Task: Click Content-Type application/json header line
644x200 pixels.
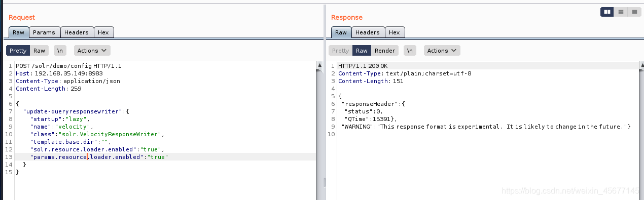Action: 68,81
